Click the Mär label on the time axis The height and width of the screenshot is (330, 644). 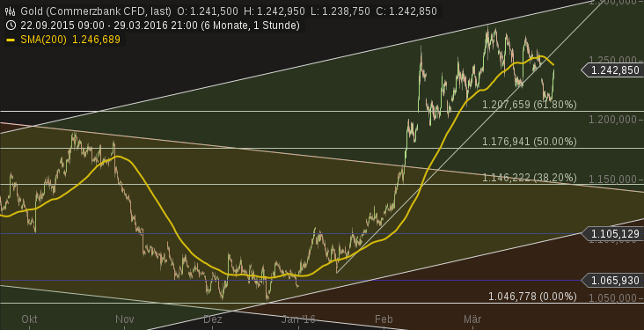point(472,319)
